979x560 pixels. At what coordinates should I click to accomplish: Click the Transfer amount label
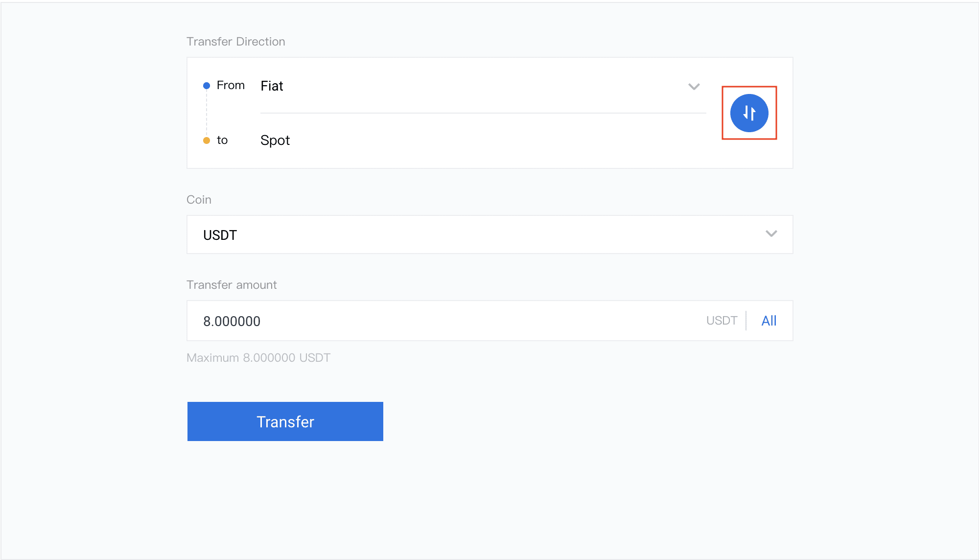232,285
